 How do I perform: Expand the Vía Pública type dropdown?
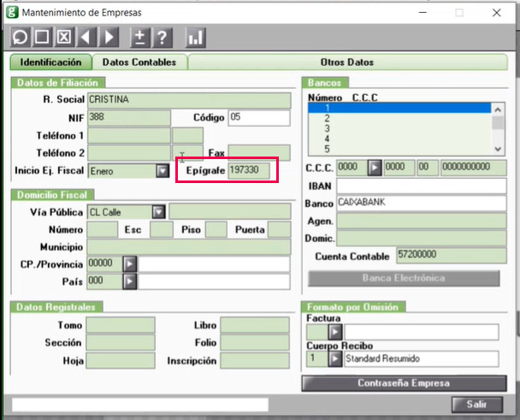click(158, 211)
